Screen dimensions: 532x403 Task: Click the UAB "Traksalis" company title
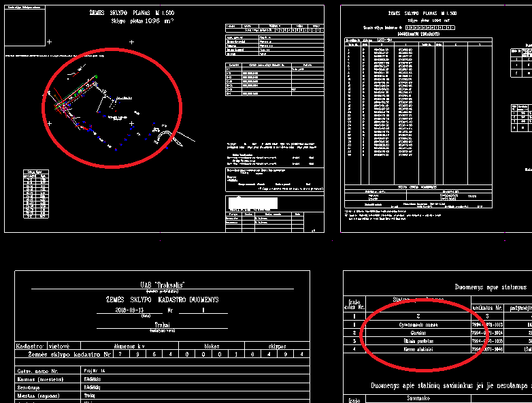pos(162,285)
